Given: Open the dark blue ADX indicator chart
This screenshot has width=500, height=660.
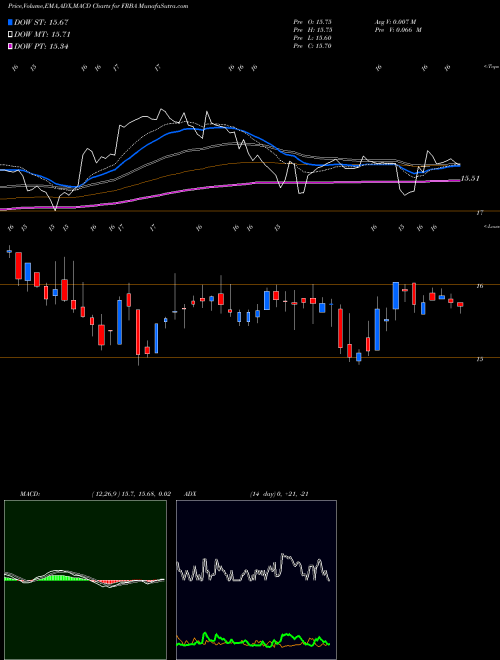Looking at the screenshot, I should point(256,580).
